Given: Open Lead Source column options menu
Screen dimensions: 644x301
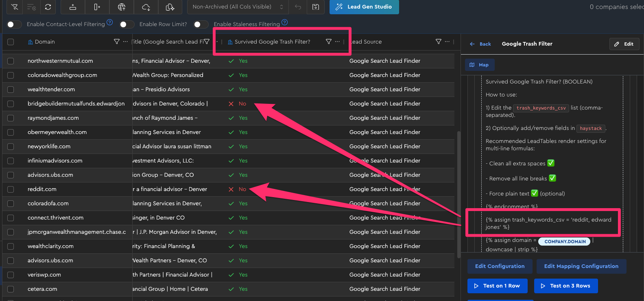Looking at the screenshot, I should click(x=447, y=42).
